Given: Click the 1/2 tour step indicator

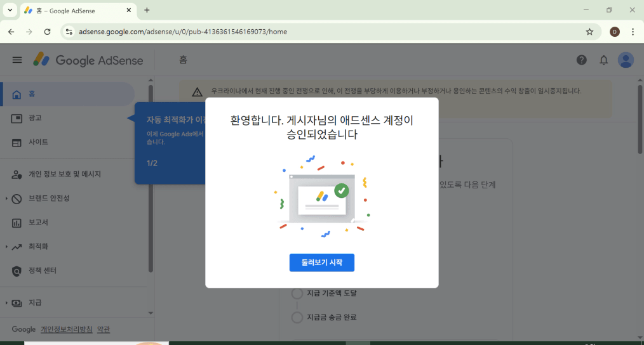Looking at the screenshot, I should pos(152,163).
